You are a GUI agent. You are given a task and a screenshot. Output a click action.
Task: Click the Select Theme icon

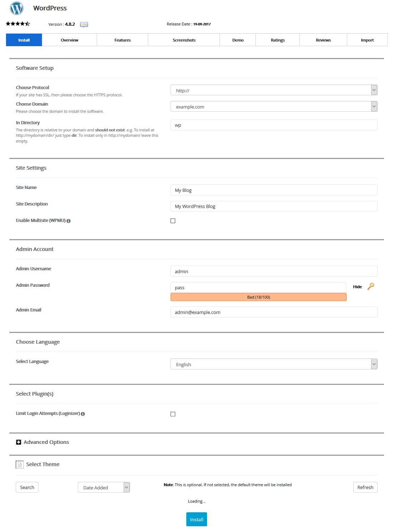[x=20, y=465]
